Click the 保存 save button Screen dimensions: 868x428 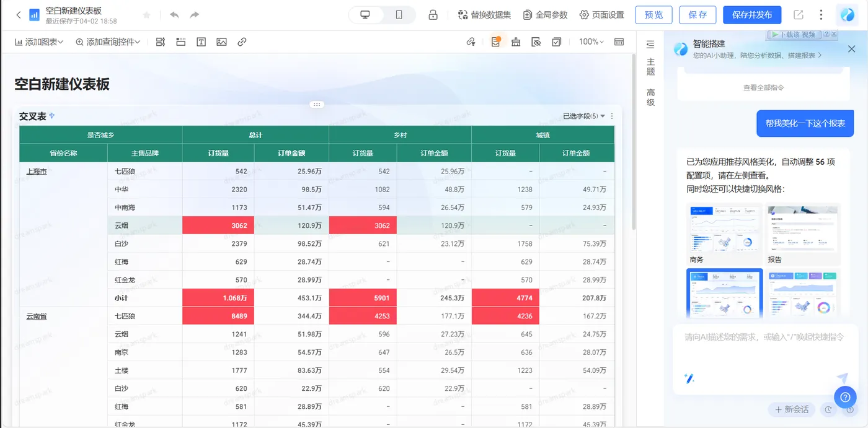[x=697, y=15]
